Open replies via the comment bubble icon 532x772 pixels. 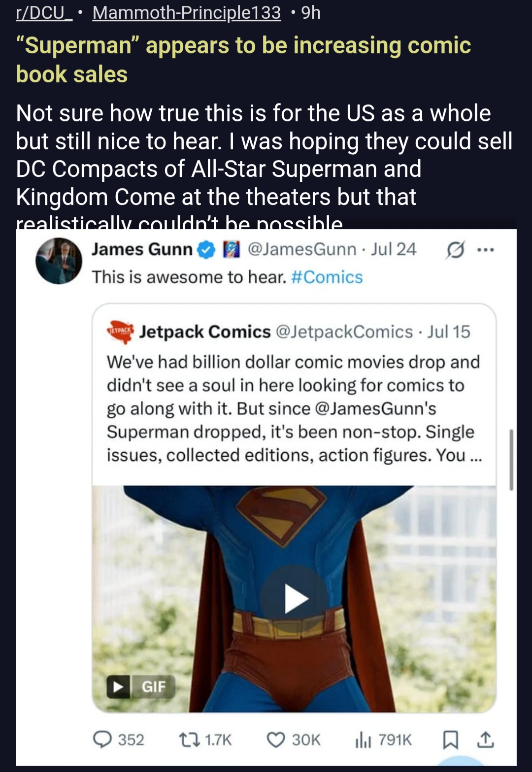pos(102,739)
